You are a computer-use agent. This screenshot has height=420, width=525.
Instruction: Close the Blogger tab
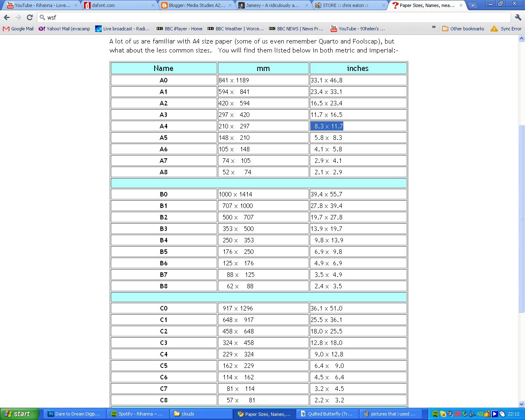pyautogui.click(x=230, y=5)
